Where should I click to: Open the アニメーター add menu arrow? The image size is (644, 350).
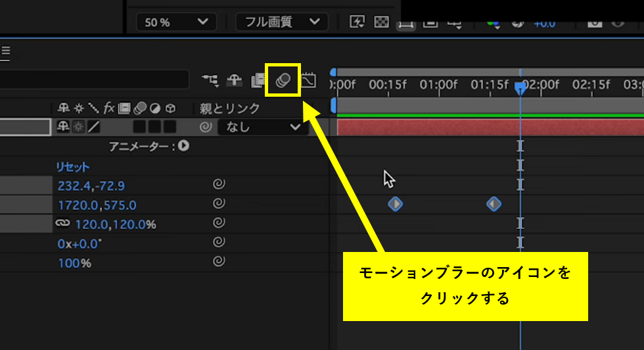[183, 145]
